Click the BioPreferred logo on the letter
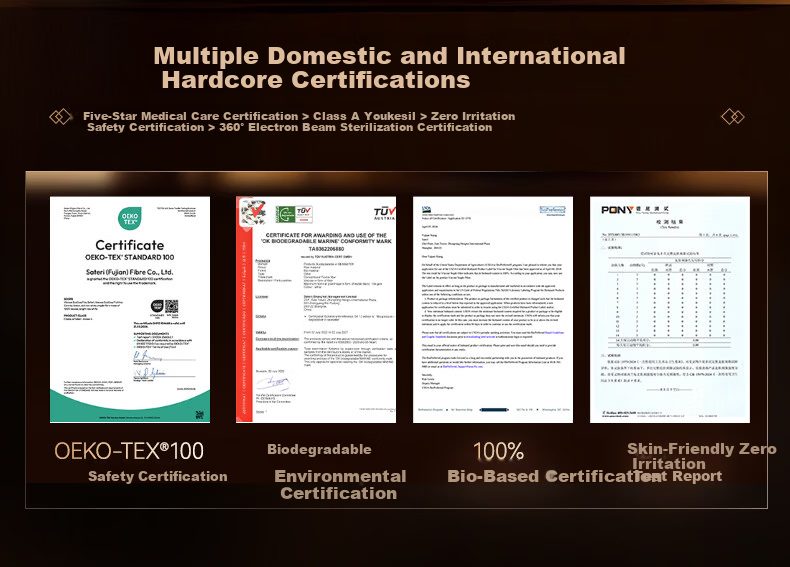 552,210
